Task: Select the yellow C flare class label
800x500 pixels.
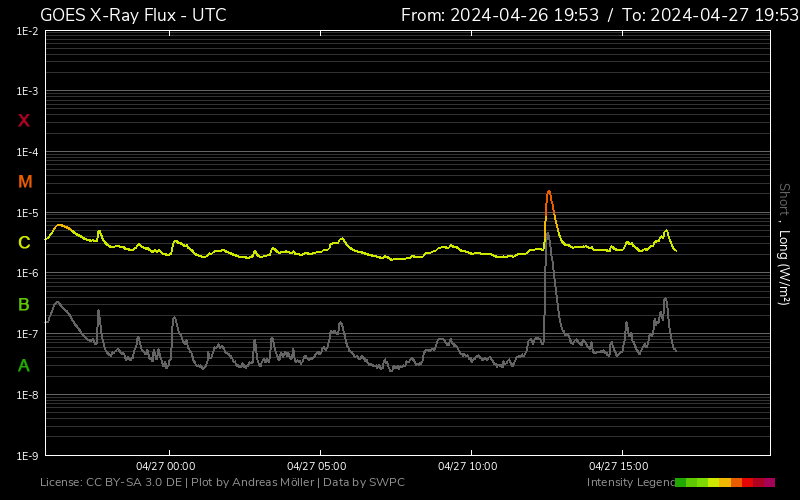Action: 24,243
